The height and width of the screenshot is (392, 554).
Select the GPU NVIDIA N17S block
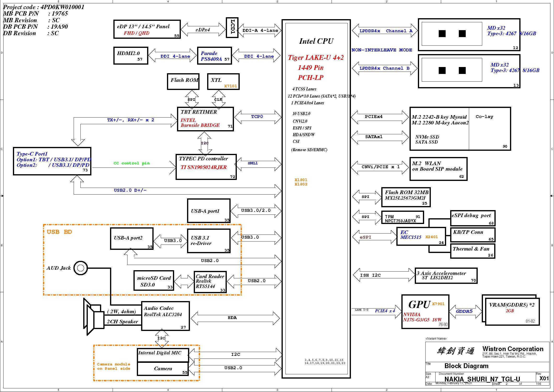(x=425, y=312)
